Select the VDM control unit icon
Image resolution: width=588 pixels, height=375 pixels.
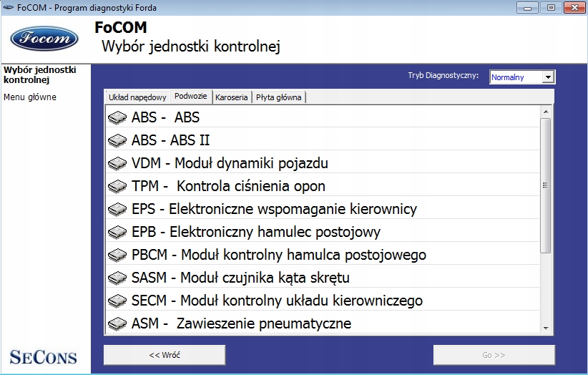click(x=118, y=163)
